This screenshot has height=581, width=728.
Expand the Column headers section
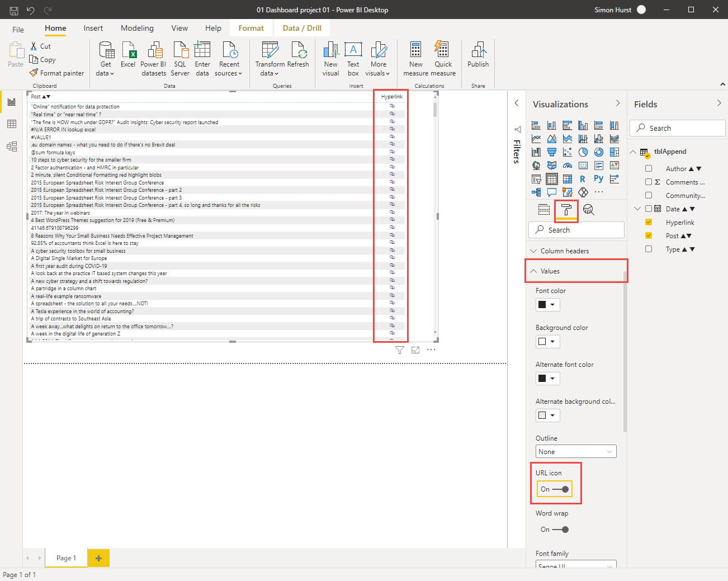[x=564, y=251]
